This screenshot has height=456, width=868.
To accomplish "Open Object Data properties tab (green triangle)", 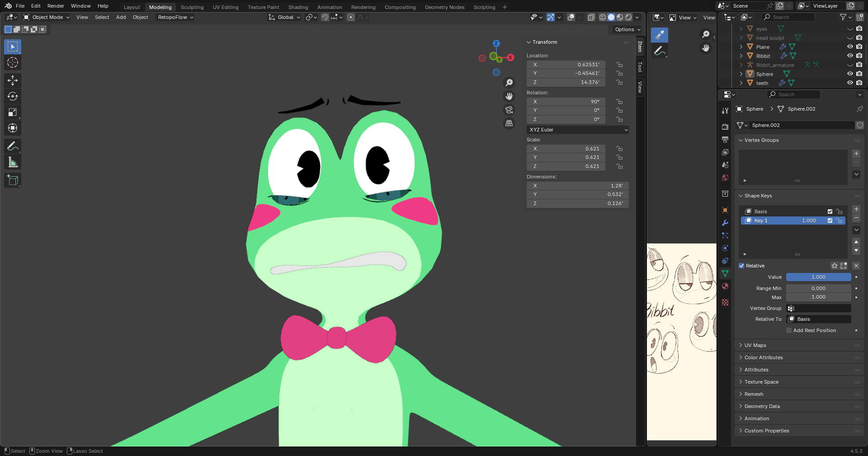I will (725, 273).
